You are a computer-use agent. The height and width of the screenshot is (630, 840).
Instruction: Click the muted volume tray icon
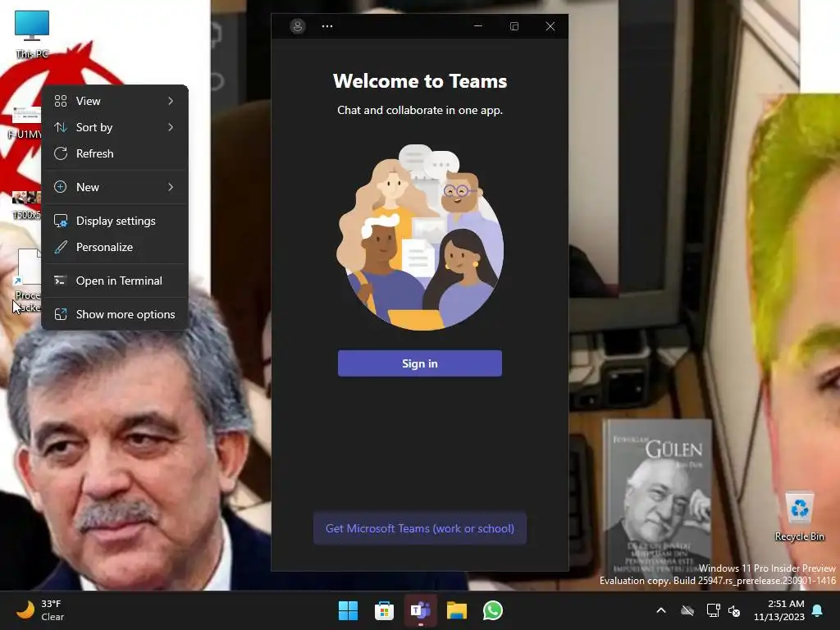[x=734, y=610]
